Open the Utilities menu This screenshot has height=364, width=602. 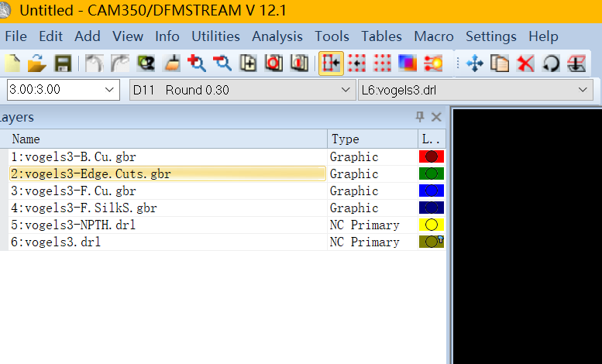point(215,36)
